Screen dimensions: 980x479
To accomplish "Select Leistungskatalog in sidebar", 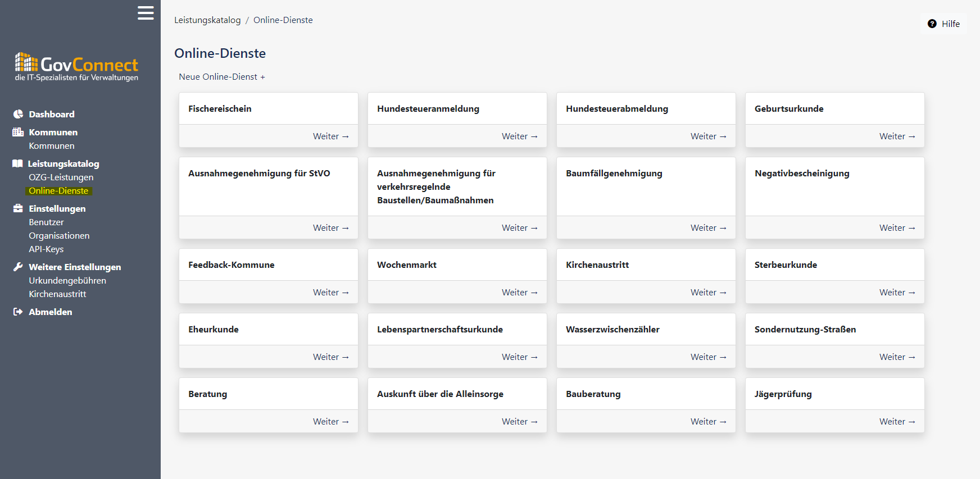I will click(63, 163).
